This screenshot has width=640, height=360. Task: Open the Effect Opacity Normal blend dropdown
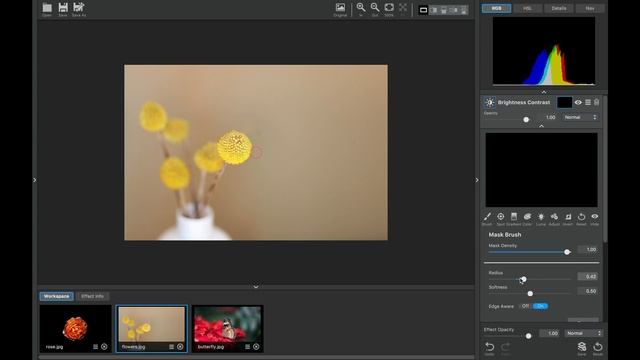(583, 333)
